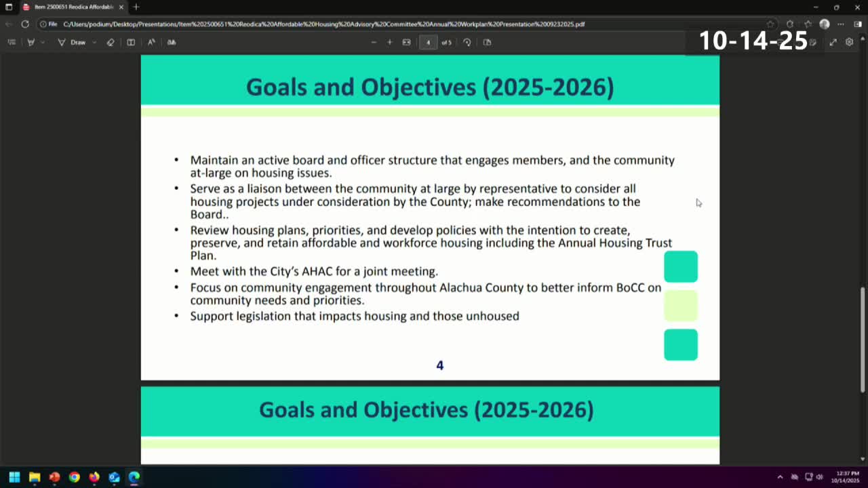Expand the Draw options dropdown arrow
This screenshot has height=488, width=868.
(94, 42)
